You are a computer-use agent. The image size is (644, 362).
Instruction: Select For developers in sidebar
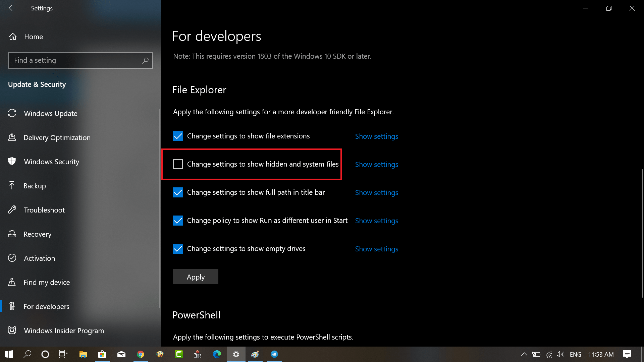pos(80,306)
